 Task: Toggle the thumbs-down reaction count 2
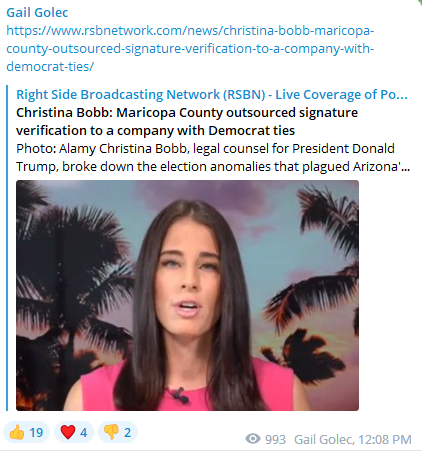117,432
